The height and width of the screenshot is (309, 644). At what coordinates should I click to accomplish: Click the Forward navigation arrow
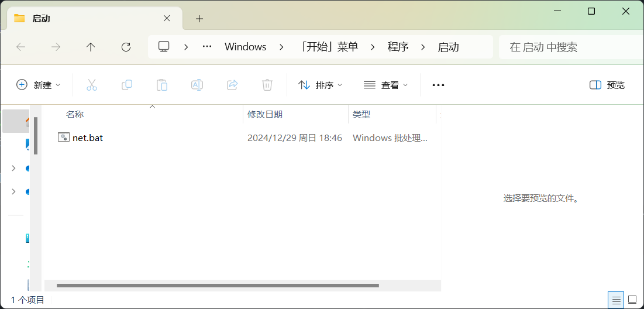pos(56,47)
